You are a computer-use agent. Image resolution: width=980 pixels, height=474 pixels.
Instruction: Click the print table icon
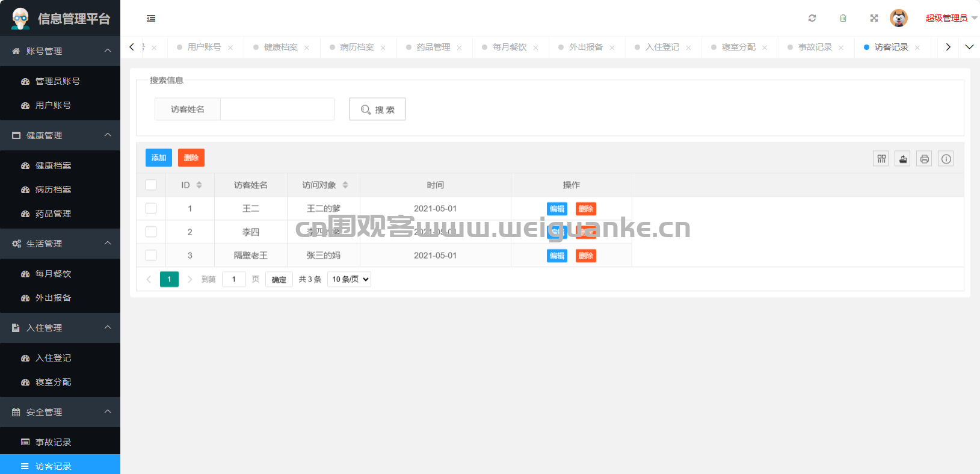coord(925,159)
